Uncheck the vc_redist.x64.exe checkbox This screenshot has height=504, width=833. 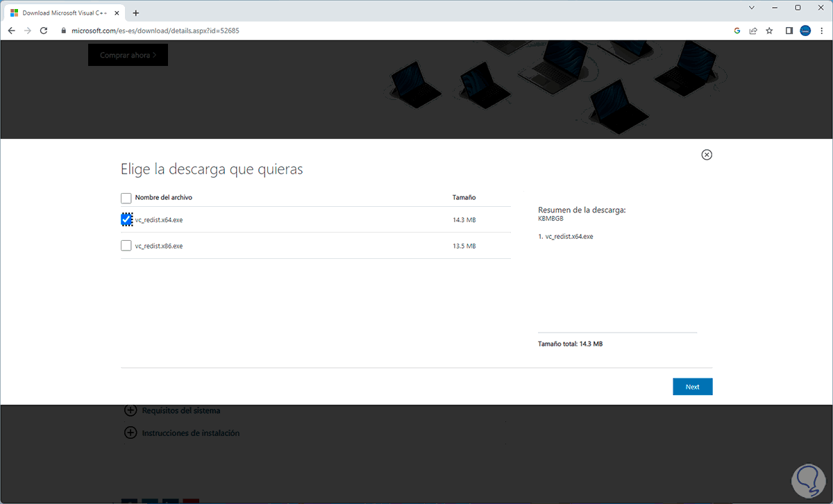pyautogui.click(x=126, y=219)
